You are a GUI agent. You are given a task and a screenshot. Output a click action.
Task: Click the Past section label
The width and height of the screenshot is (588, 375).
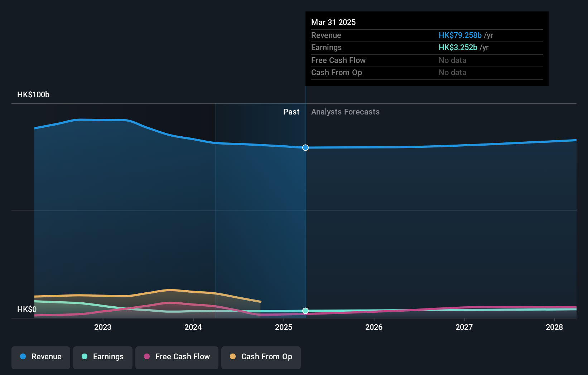(291, 112)
